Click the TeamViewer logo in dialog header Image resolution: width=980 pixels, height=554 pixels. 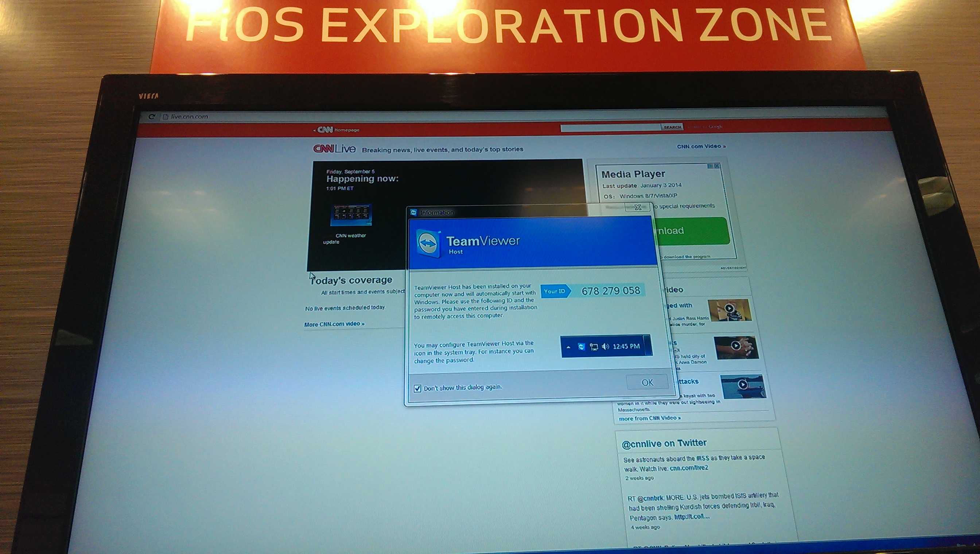coord(428,243)
